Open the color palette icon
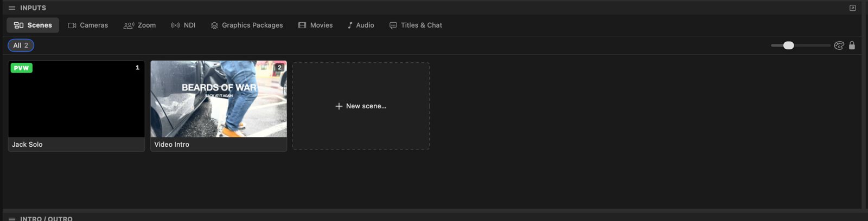 pos(839,45)
